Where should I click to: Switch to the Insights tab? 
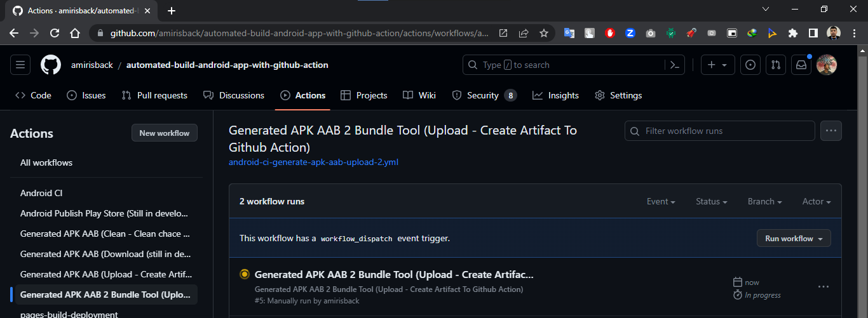[x=555, y=95]
